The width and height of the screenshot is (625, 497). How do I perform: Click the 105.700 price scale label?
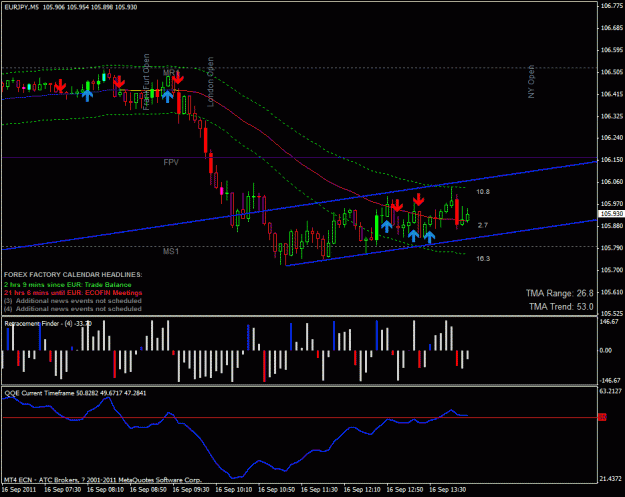(612, 270)
